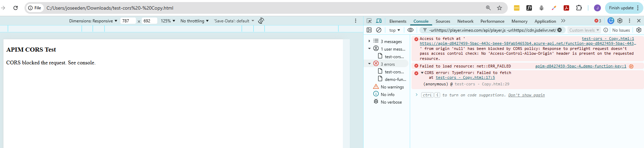
Task: Open the Adobe Acrobat extension icon
Action: pos(566,8)
